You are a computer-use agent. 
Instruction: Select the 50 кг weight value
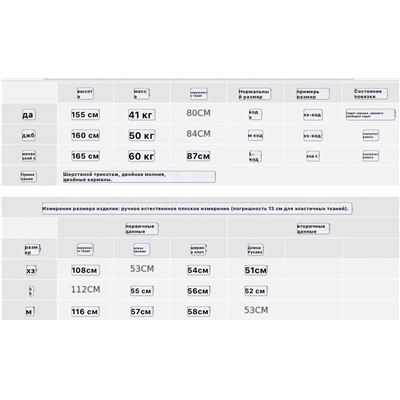142,136
